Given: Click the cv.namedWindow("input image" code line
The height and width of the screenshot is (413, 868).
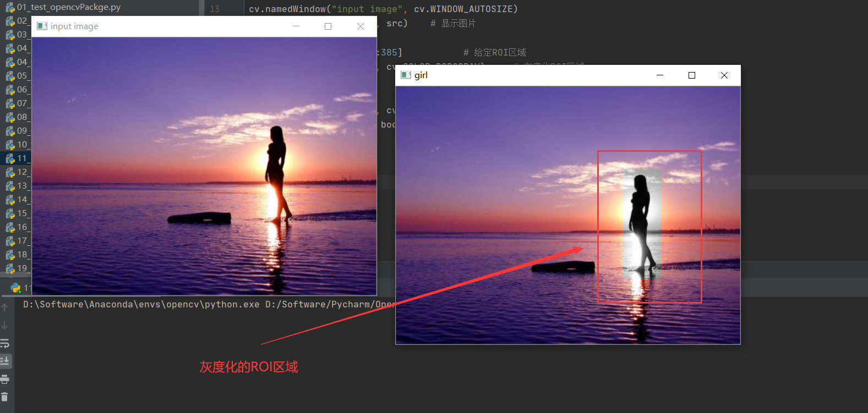Looking at the screenshot, I should [x=383, y=9].
